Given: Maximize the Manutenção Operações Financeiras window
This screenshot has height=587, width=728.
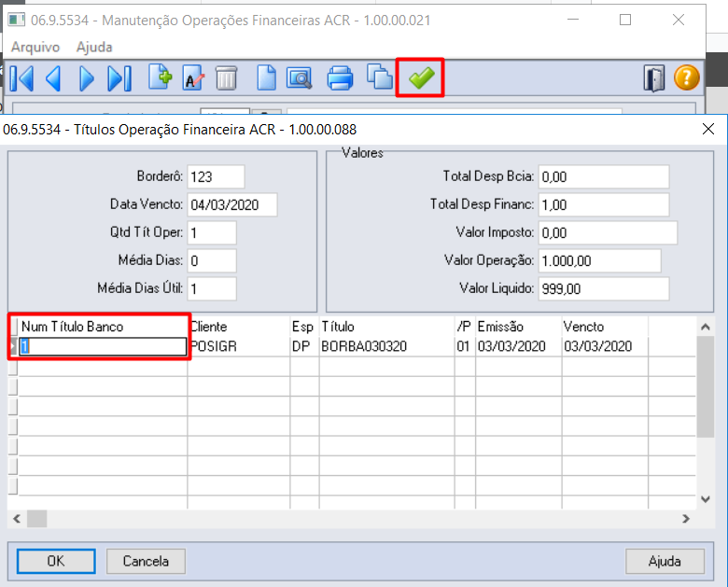Looking at the screenshot, I should pyautogui.click(x=625, y=20).
